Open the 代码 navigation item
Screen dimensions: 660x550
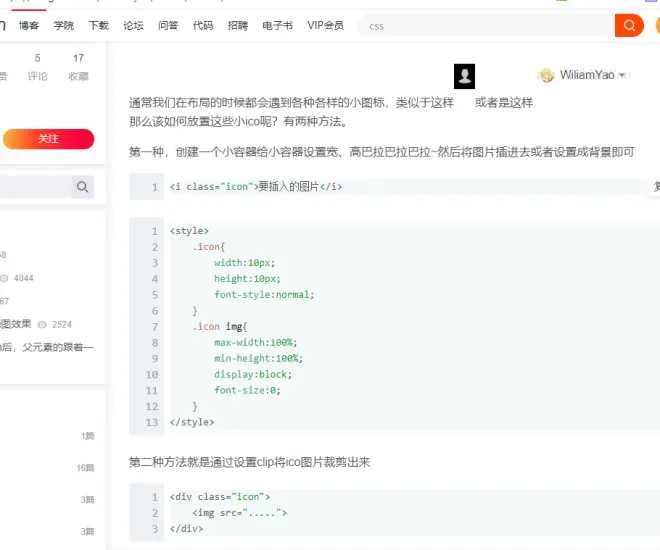202,25
